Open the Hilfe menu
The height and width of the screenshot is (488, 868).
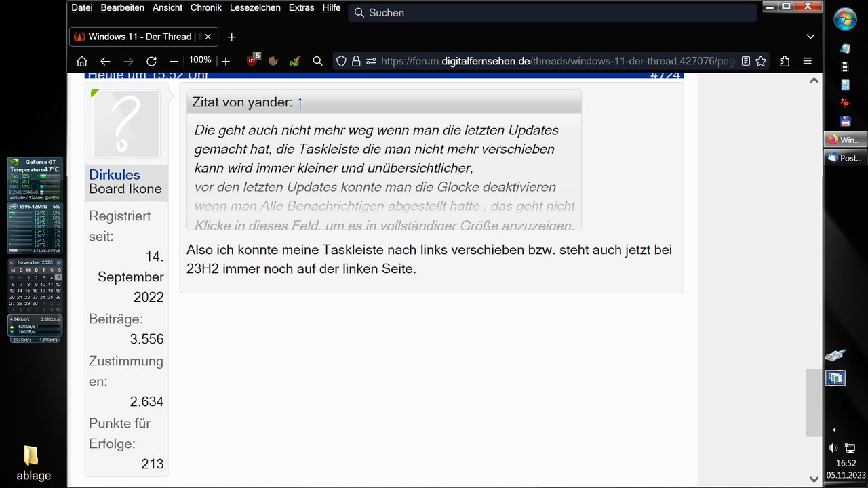[x=332, y=7]
